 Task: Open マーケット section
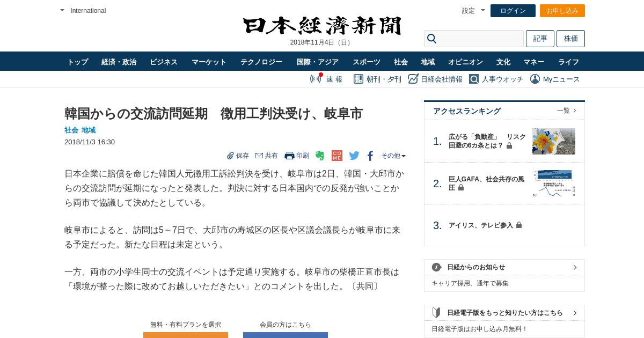[x=209, y=62]
